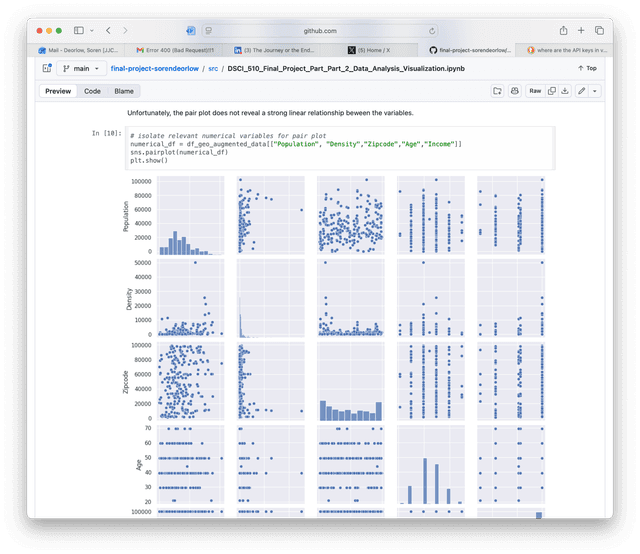Show Safari tab overview icon
640x554 pixels.
click(x=599, y=31)
